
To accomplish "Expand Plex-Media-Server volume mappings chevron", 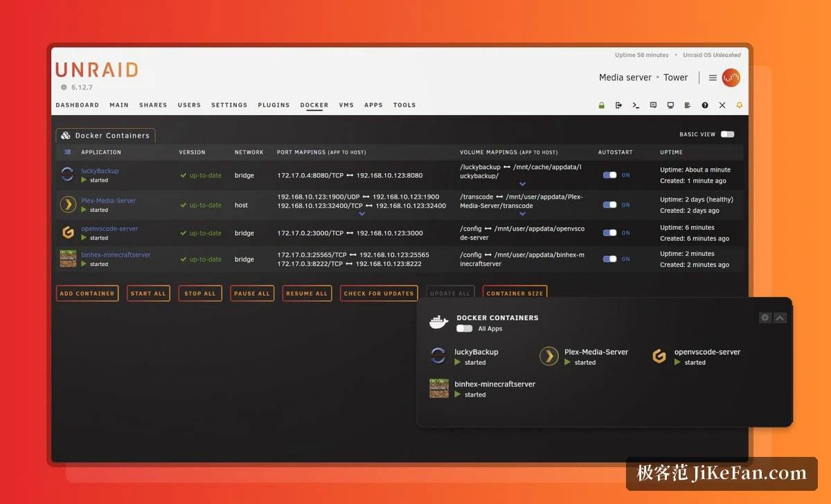I will (x=522, y=214).
